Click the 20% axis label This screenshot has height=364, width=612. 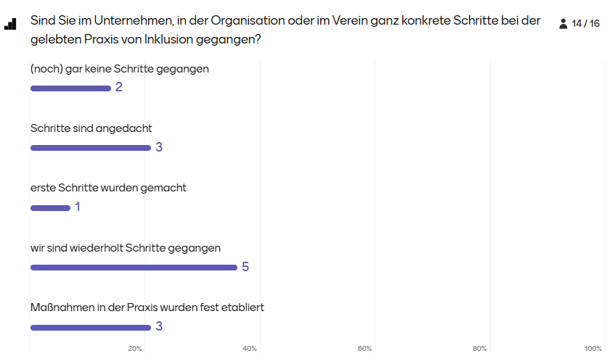pos(135,349)
